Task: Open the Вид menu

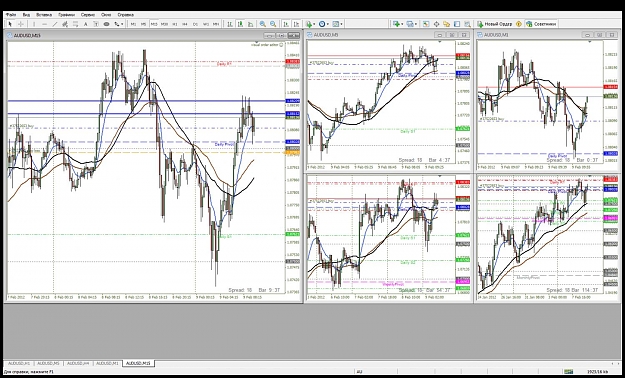Action: tap(26, 15)
